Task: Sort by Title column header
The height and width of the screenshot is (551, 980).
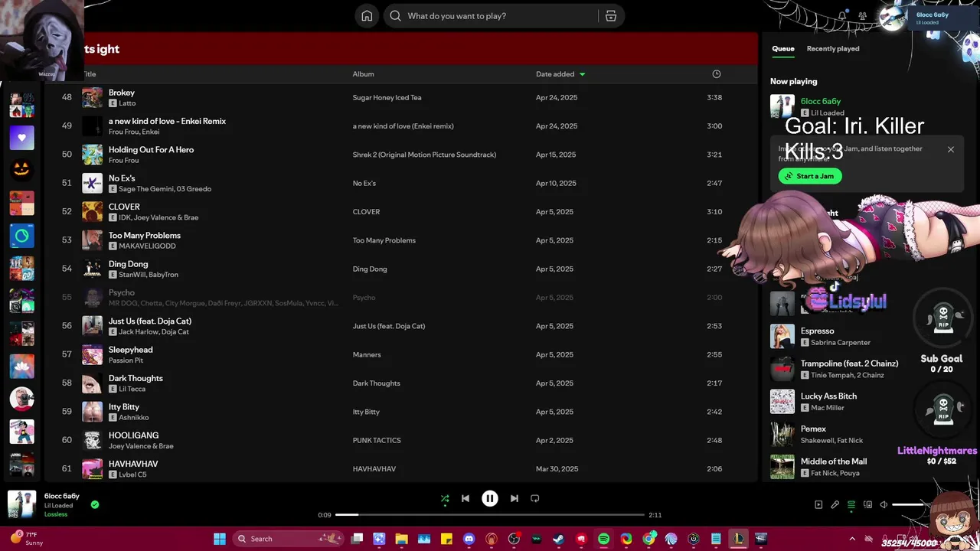Action: (x=90, y=74)
